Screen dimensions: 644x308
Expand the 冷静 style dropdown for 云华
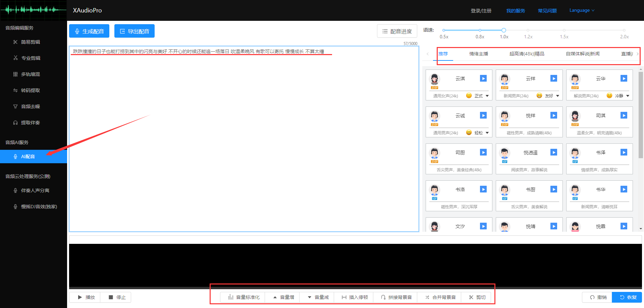pyautogui.click(x=620, y=96)
